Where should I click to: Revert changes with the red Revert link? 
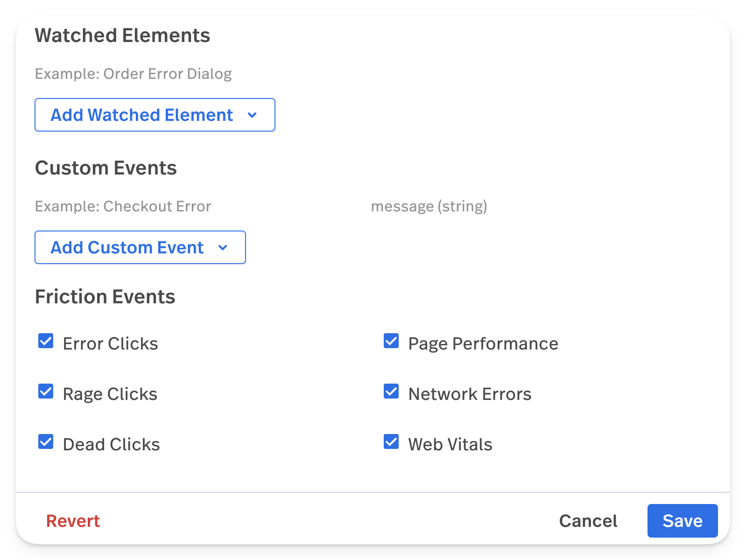(73, 521)
